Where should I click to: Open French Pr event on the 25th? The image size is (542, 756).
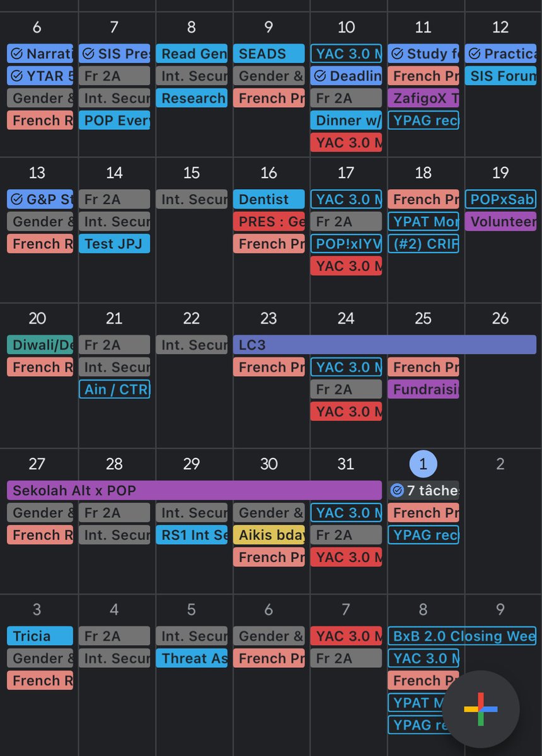tap(423, 367)
